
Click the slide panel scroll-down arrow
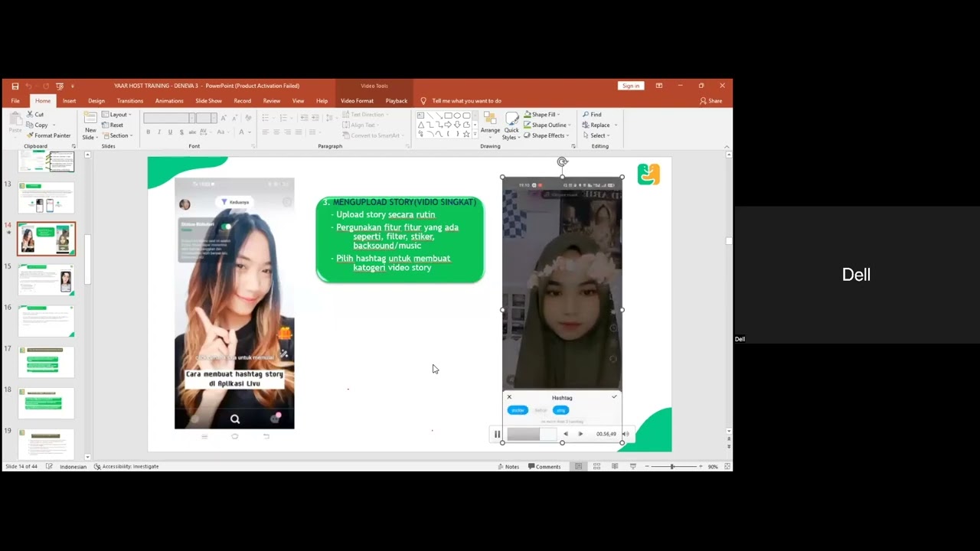pos(87,456)
